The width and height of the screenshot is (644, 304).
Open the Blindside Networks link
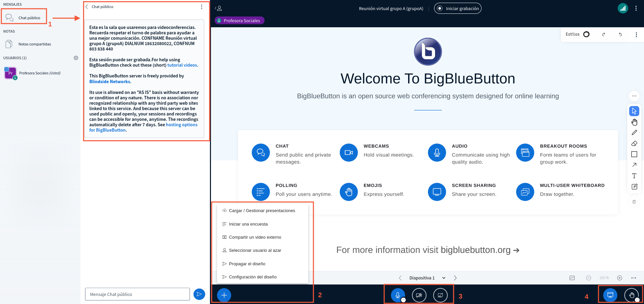tap(110, 81)
